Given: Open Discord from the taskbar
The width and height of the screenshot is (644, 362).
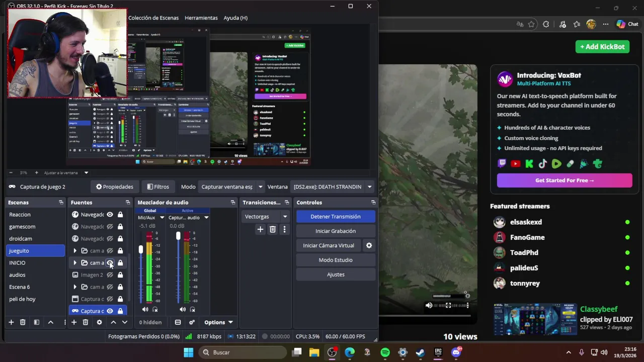Looking at the screenshot, I should click(x=456, y=352).
